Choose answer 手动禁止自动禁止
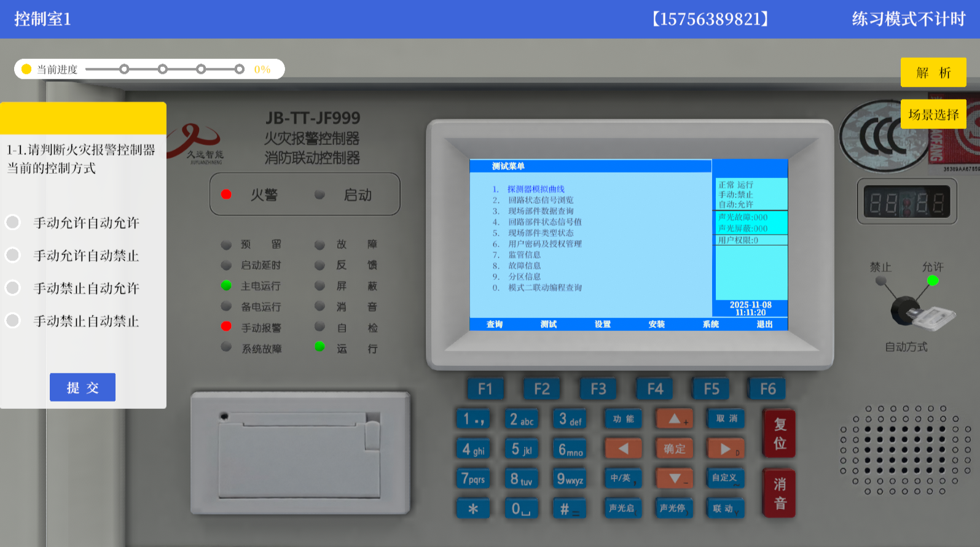Viewport: 980px width, 547px height. (14, 320)
